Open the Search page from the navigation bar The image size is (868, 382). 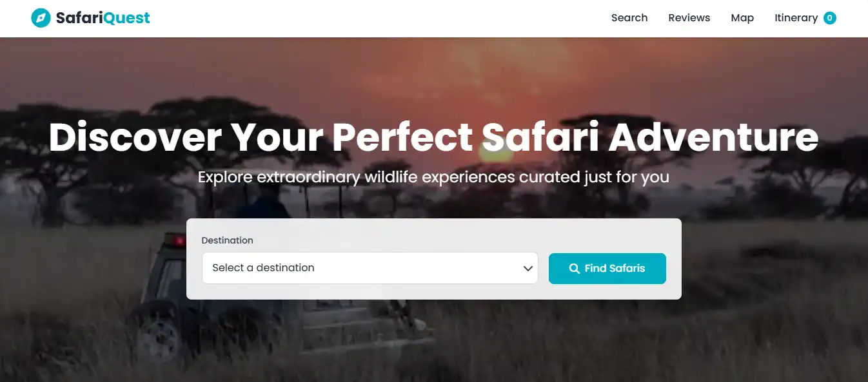point(629,17)
